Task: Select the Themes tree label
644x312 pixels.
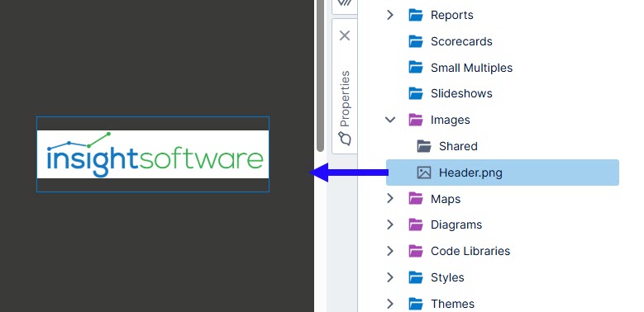Action: click(452, 304)
